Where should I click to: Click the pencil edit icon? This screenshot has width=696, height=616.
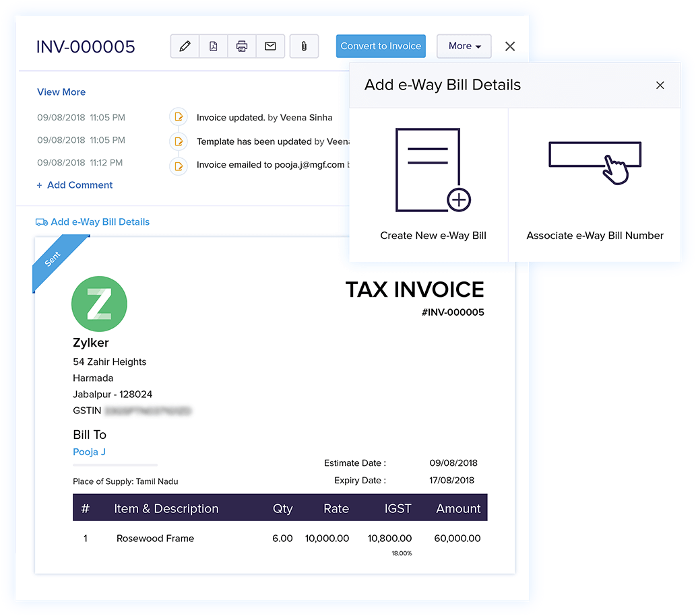click(185, 46)
